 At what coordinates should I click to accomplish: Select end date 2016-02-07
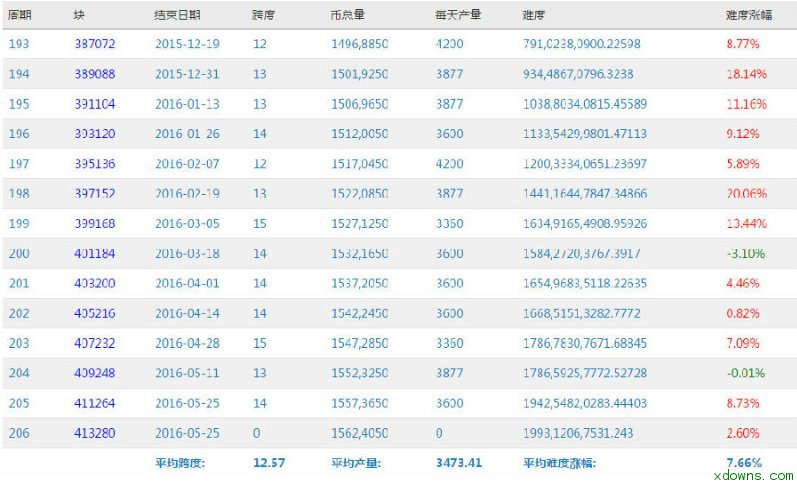pos(188,164)
